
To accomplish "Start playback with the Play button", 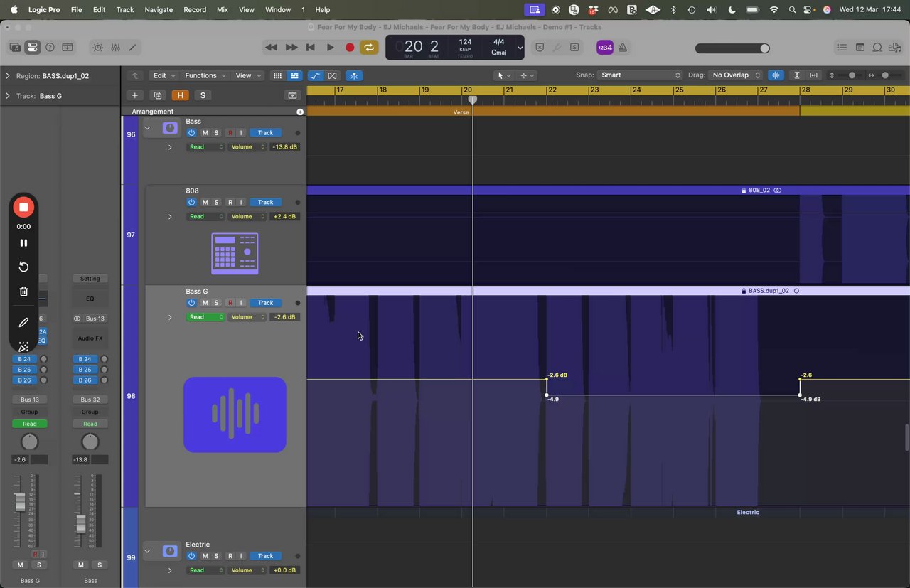I will click(x=330, y=48).
